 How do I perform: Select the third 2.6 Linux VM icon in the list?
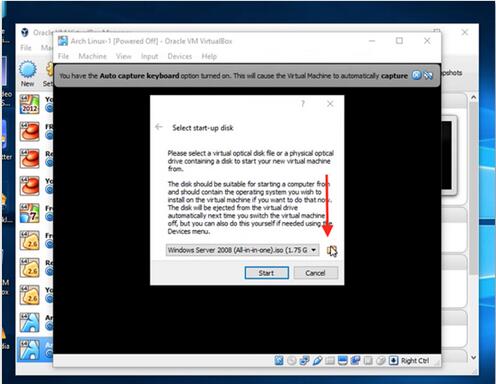click(x=29, y=295)
